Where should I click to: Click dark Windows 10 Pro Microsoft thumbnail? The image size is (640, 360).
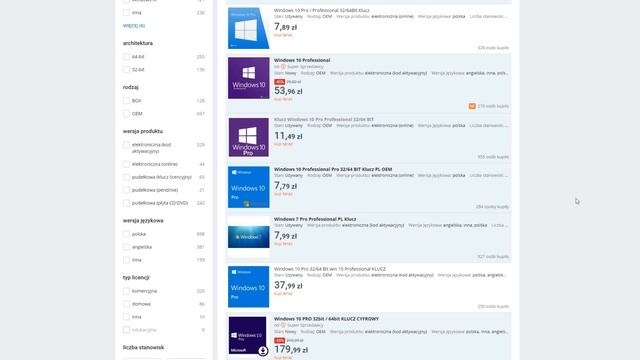tap(247, 336)
